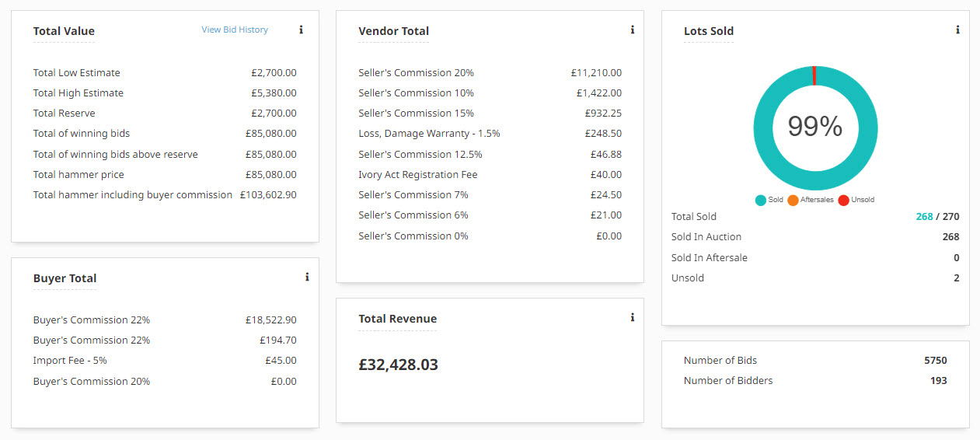Screen dimensions: 980x440
Task: Open the Total Revenue info icon
Action: (633, 317)
